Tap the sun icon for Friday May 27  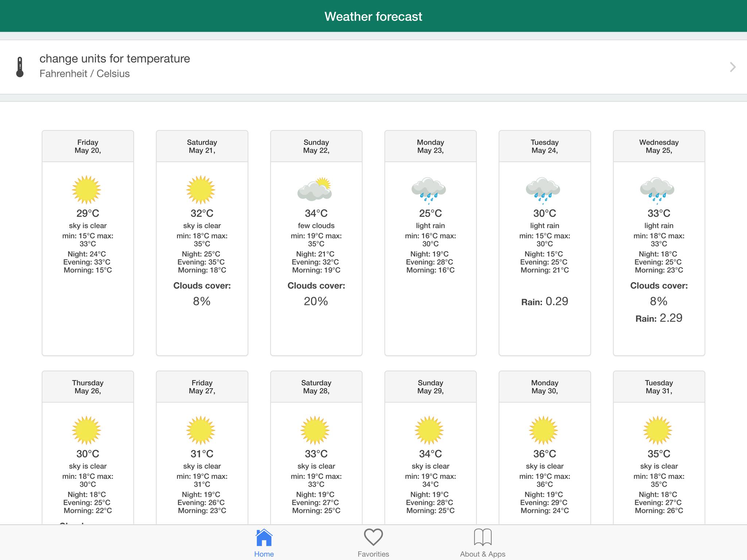[x=201, y=430]
